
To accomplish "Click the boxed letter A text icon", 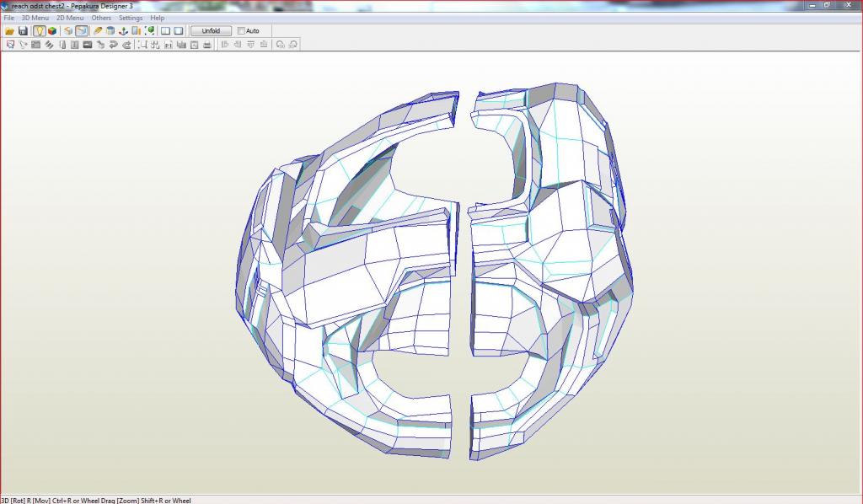I will [x=195, y=45].
